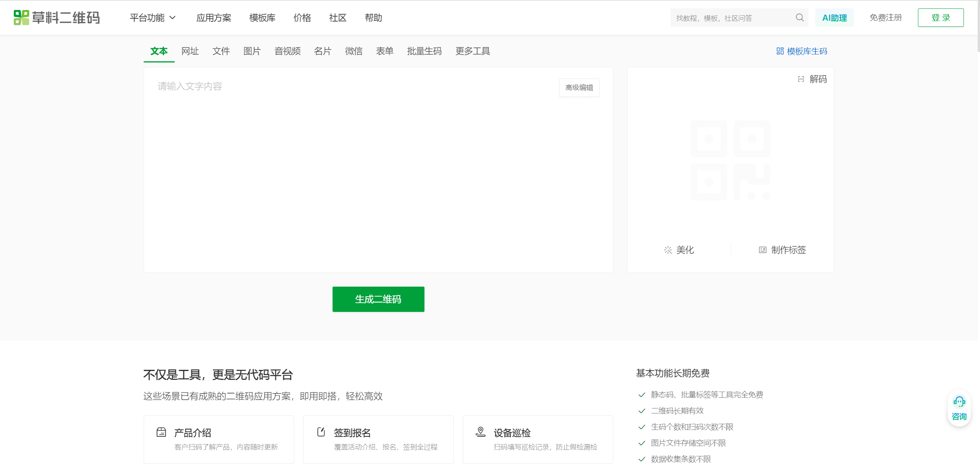The width and height of the screenshot is (980, 469).
Task: Click the 生成二维码 green button
Action: point(378,299)
